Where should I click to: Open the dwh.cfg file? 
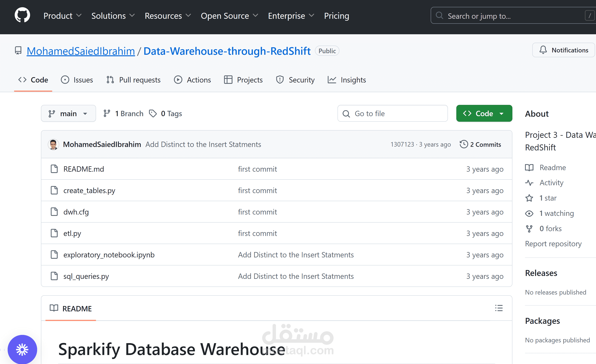click(76, 212)
